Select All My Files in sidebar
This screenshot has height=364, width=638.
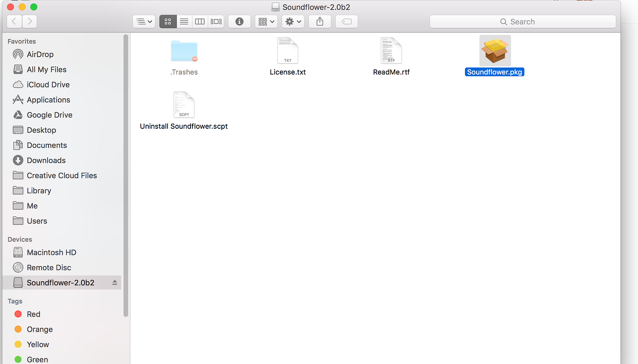(x=62, y=69)
